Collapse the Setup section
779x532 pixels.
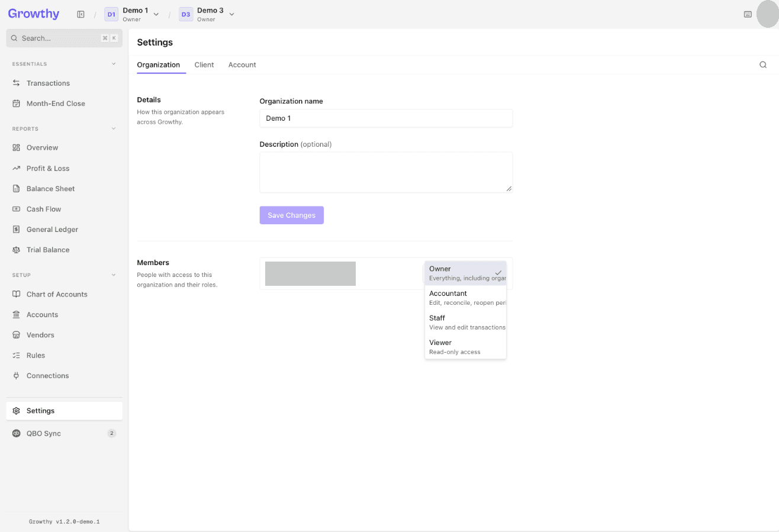114,275
